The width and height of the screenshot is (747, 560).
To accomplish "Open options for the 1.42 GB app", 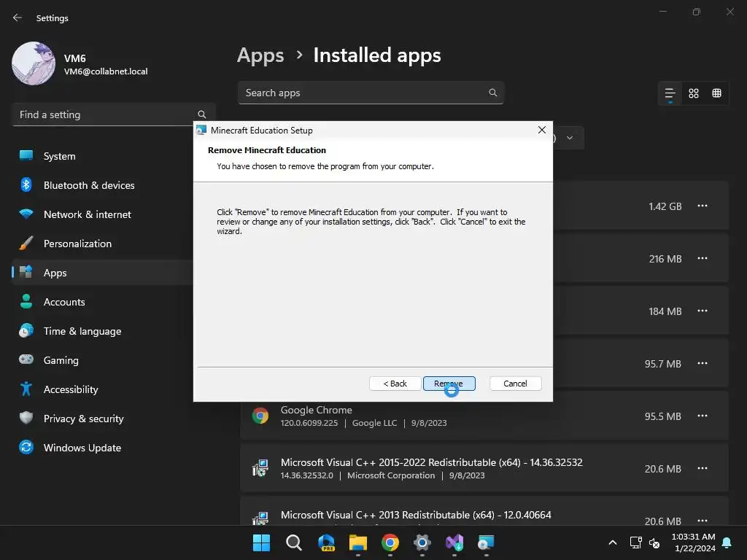I will (x=703, y=206).
